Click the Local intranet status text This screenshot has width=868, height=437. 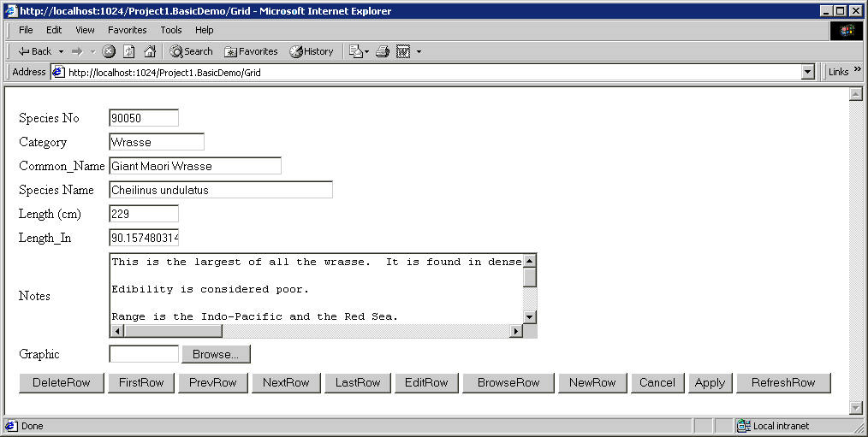click(x=781, y=426)
